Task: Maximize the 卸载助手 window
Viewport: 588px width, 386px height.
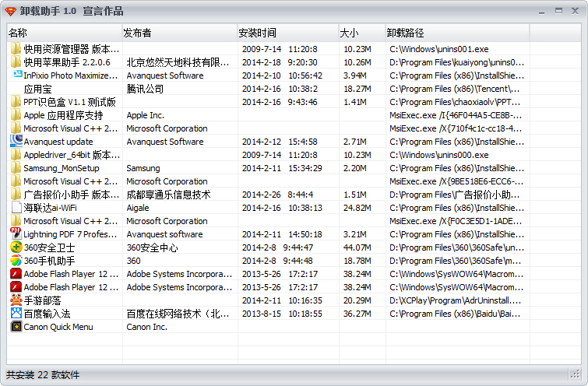Action: (558, 11)
